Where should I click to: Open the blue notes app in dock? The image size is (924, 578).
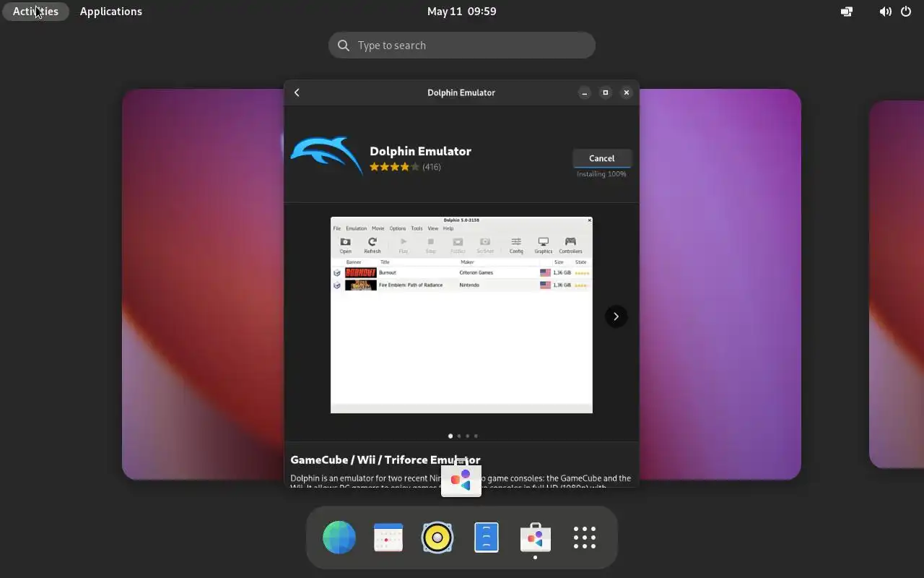coord(487,538)
